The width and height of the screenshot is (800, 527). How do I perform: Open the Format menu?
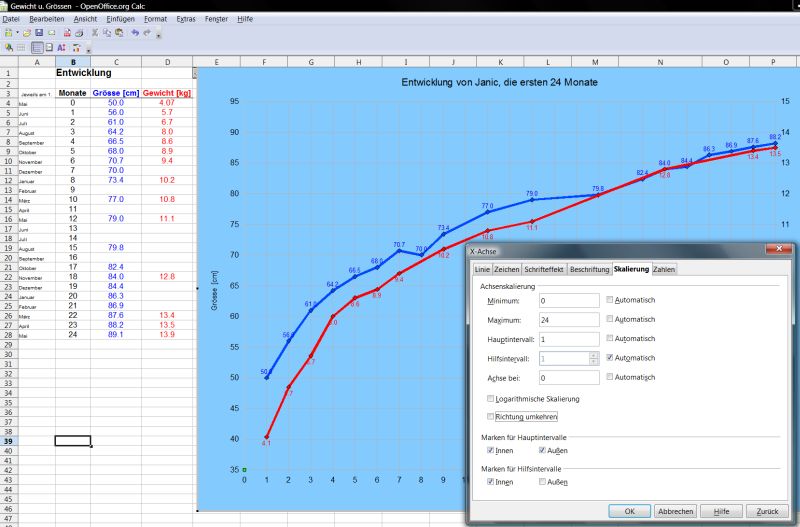(x=155, y=19)
